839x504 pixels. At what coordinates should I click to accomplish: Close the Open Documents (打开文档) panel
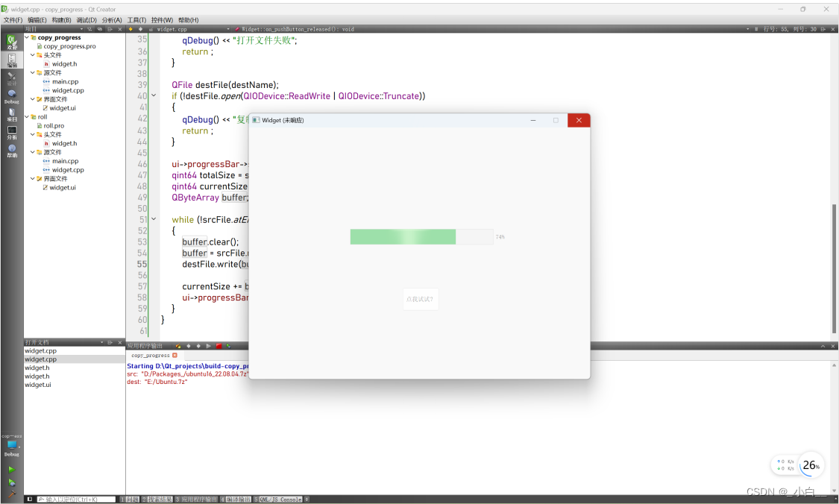120,342
